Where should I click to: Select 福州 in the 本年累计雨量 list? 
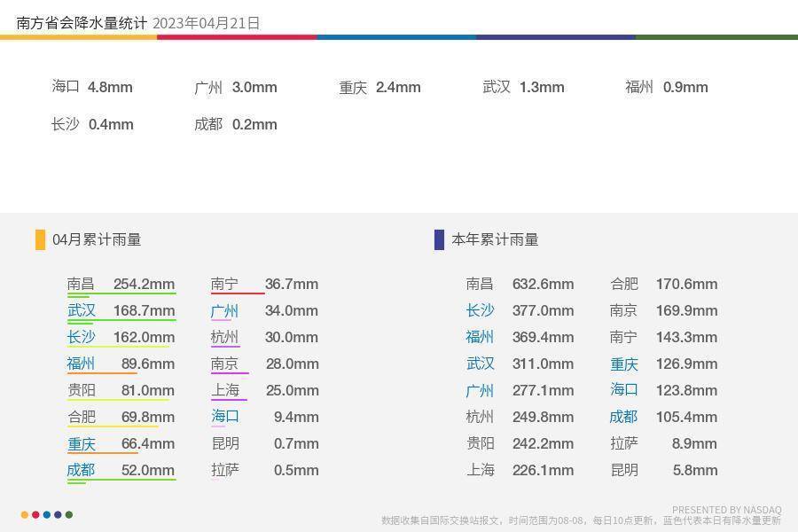pos(480,337)
